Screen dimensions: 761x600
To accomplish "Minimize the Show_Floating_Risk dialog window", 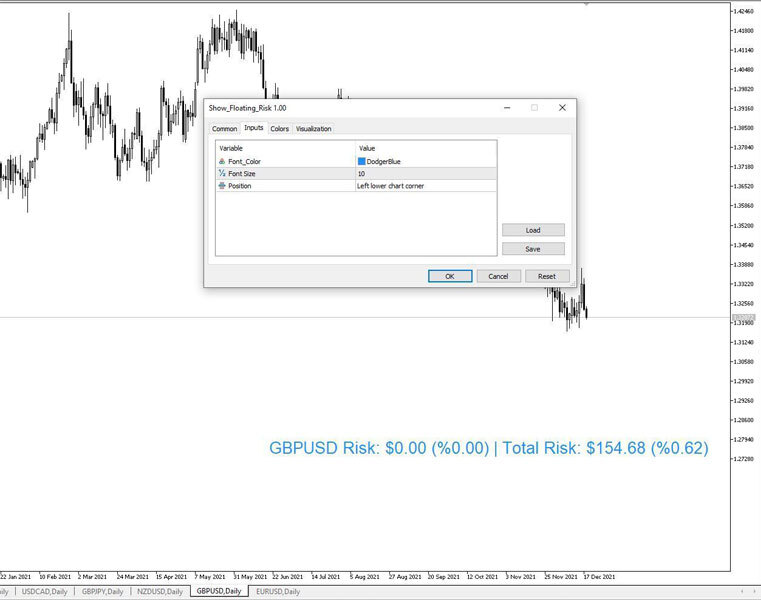I will 507,107.
